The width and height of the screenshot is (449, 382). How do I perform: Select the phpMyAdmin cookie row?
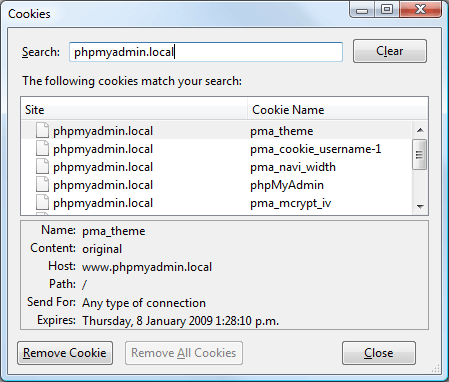point(217,185)
